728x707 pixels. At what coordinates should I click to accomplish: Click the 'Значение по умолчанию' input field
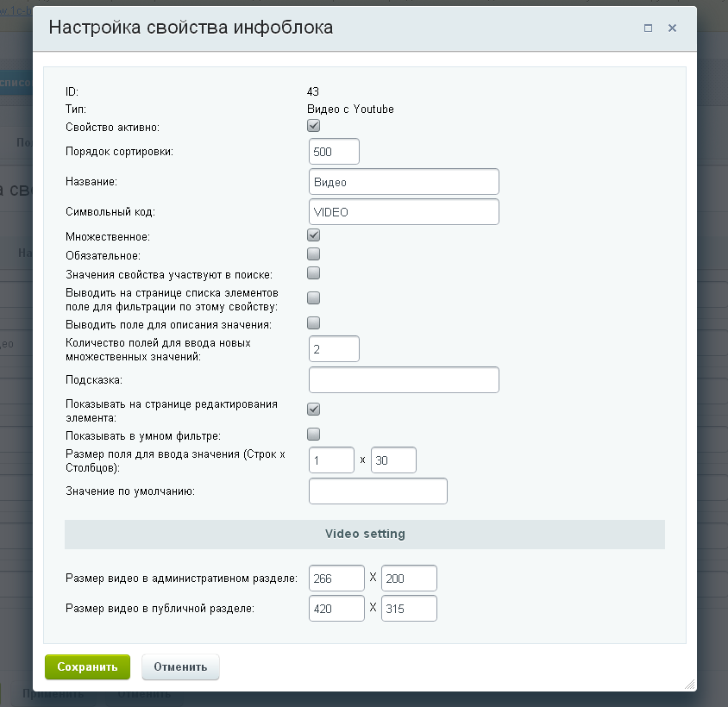pos(378,491)
